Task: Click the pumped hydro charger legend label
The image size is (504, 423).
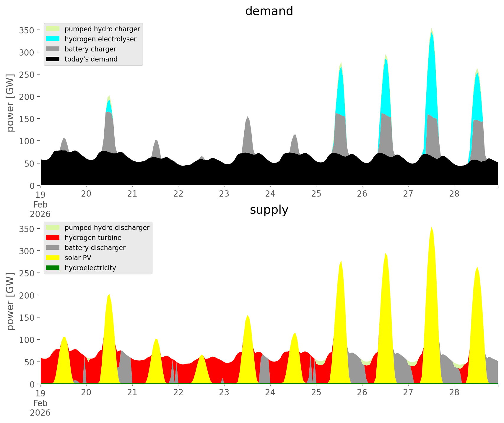Action: click(x=102, y=29)
